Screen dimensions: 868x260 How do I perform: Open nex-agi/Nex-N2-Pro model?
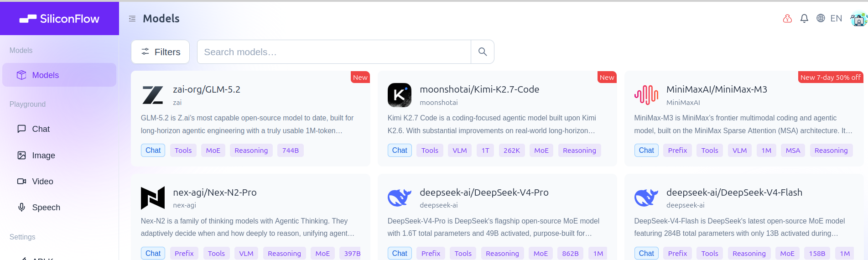coord(215,192)
